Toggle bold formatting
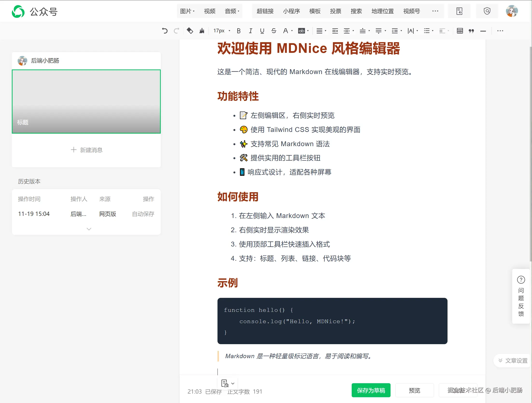This screenshot has width=532, height=403. click(238, 31)
